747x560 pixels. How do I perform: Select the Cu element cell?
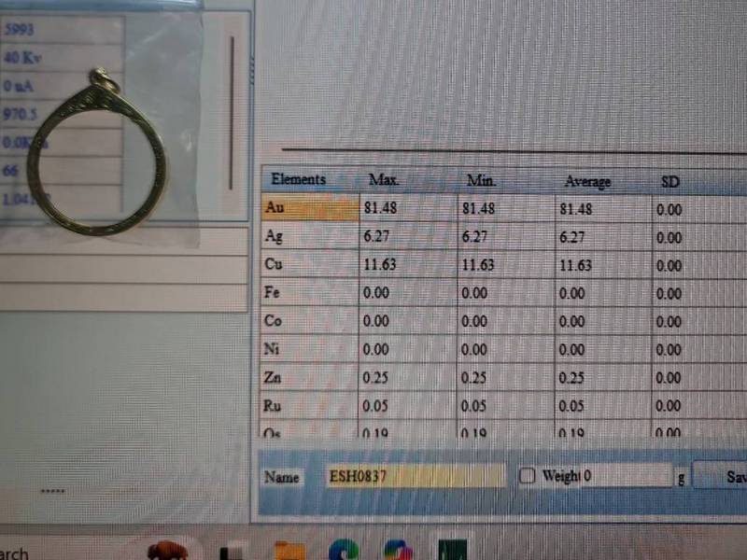[x=309, y=265]
